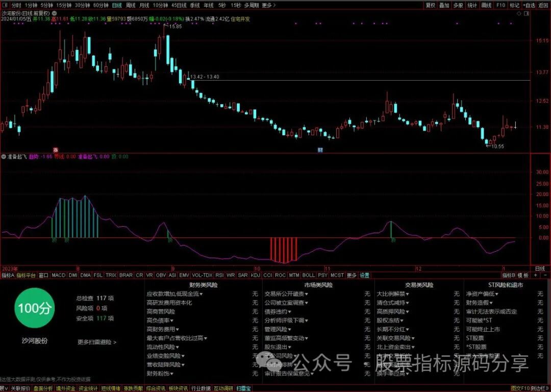Click the 指标B tab
Screen dimensions: 551x392
pyautogui.click(x=509, y=275)
